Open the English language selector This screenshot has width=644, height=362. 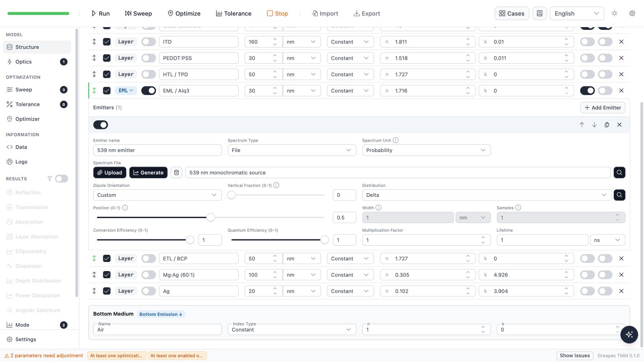tap(577, 14)
